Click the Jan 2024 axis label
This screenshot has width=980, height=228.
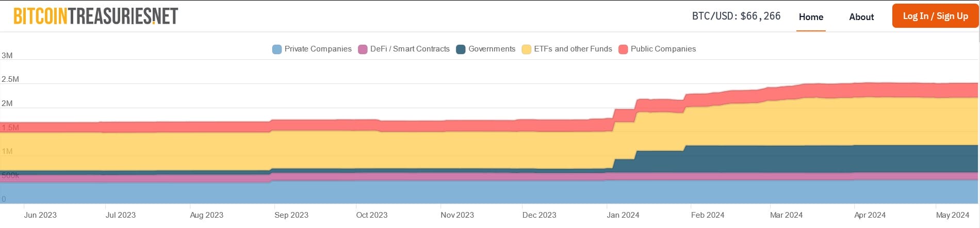[623, 215]
